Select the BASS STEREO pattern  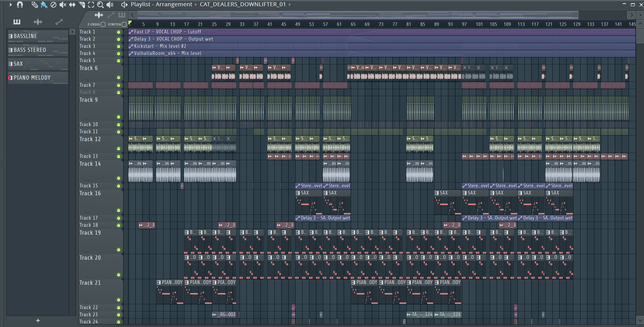click(x=38, y=50)
